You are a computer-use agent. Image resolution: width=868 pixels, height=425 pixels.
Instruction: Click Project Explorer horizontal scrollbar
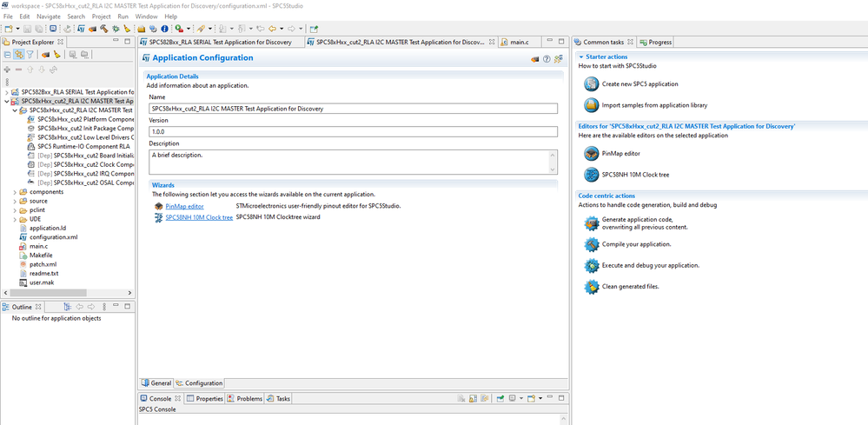point(48,293)
